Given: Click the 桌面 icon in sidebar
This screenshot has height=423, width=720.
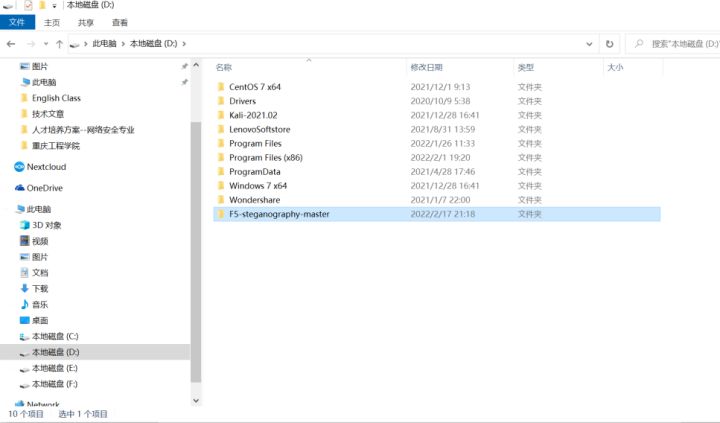Looking at the screenshot, I should coord(25,320).
